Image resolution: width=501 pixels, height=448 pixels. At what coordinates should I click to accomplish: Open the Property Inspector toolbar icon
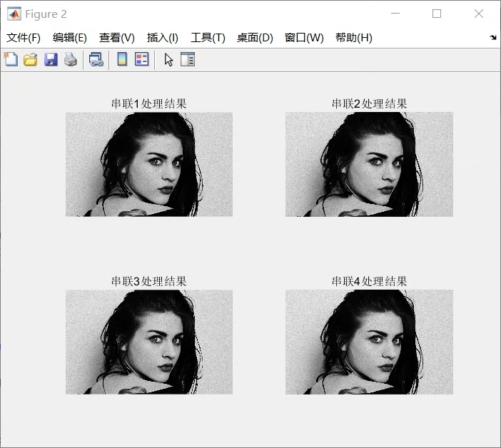coord(188,59)
